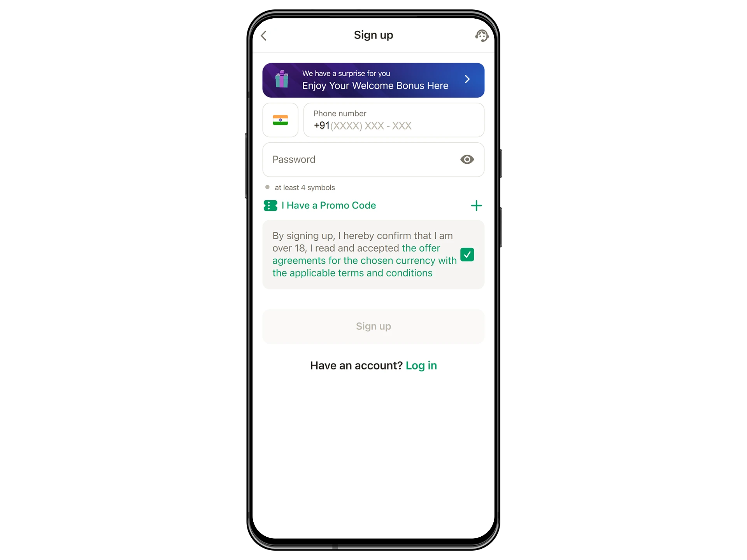Enable the promo code section checkbox

[475, 205]
